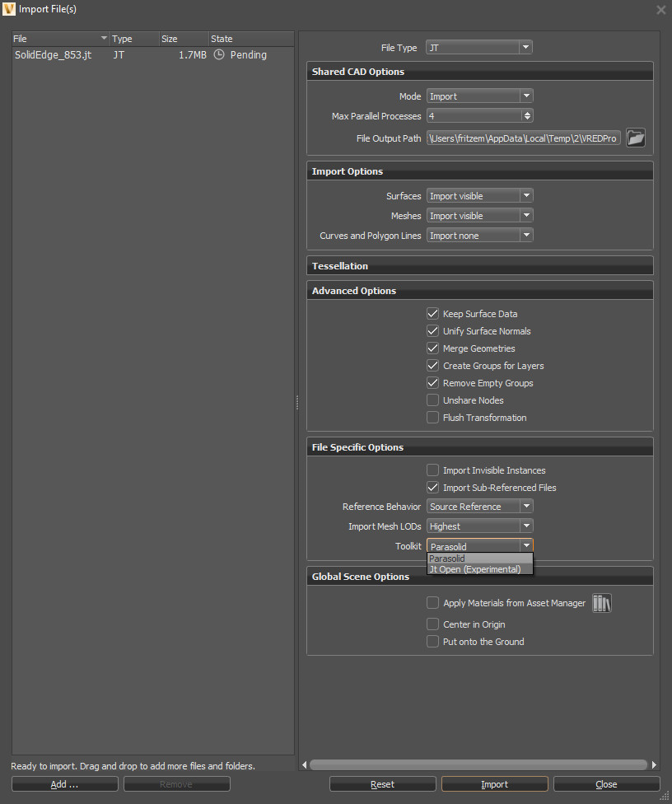Click the Pending clock status icon
Viewport: 672px width, 804px height.
(219, 55)
